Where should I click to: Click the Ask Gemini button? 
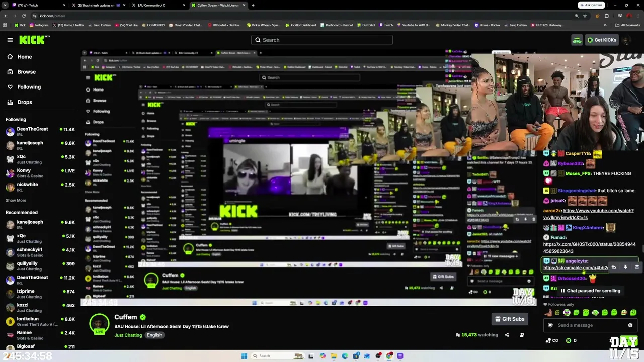tap(591, 5)
